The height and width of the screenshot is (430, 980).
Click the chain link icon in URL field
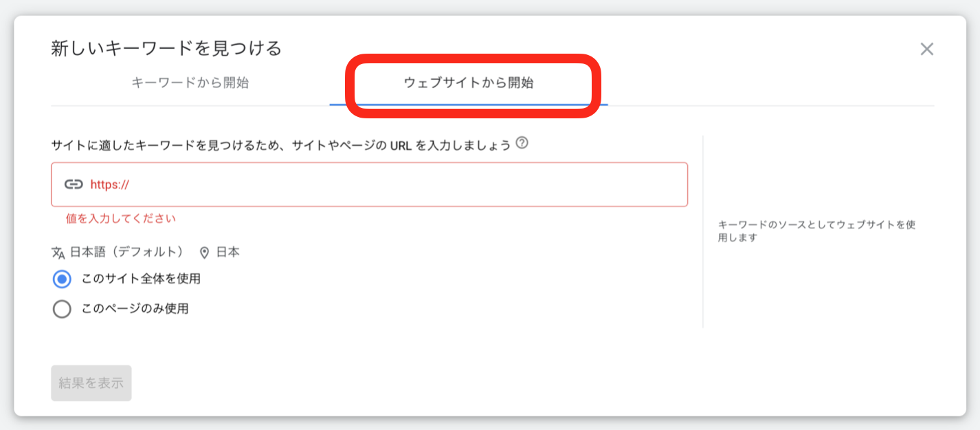click(74, 184)
